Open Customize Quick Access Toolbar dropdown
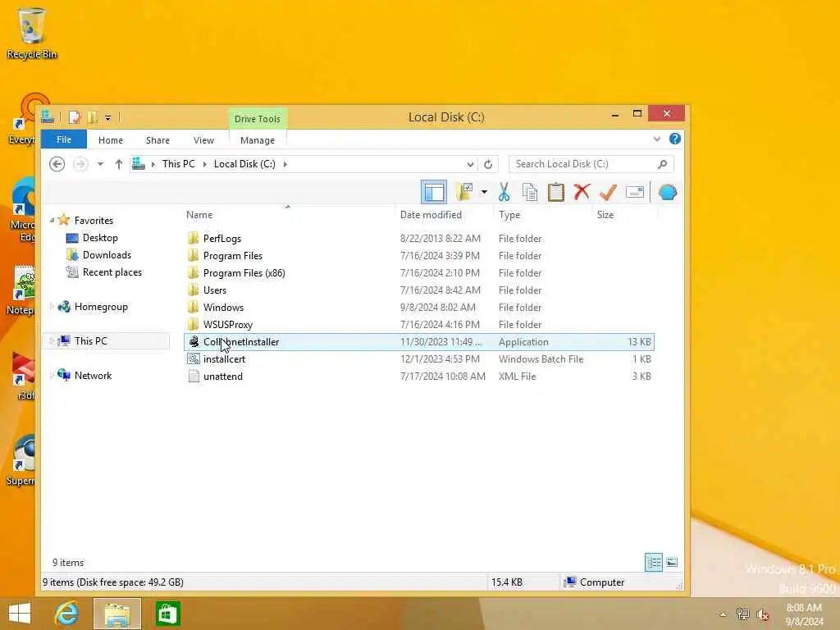Screen dimensions: 840x630 coord(107,117)
